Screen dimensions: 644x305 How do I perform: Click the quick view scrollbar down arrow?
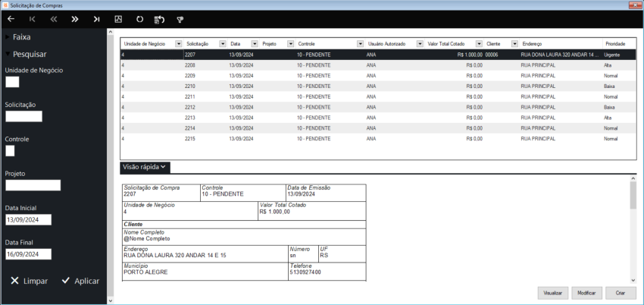(x=633, y=280)
